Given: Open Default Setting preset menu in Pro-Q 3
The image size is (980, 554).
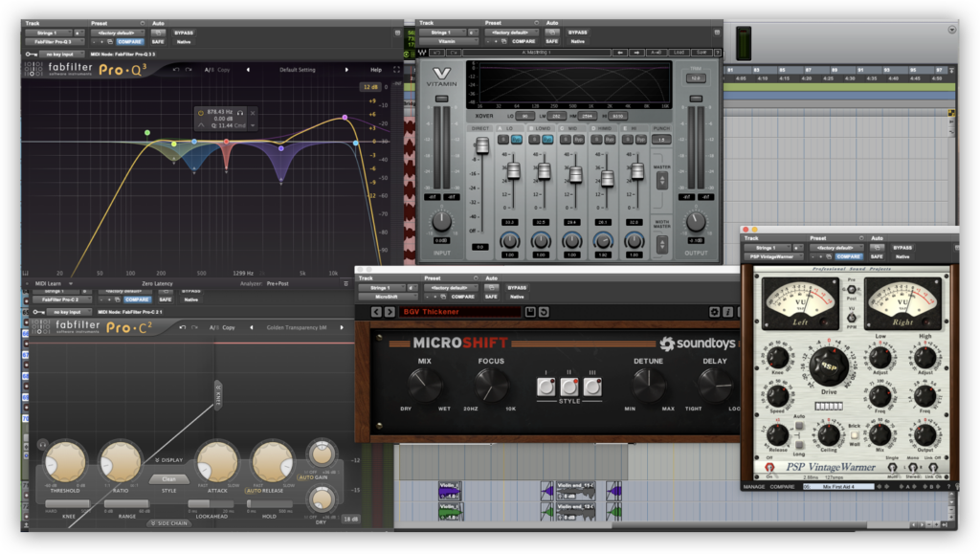Looking at the screenshot, I should 298,70.
